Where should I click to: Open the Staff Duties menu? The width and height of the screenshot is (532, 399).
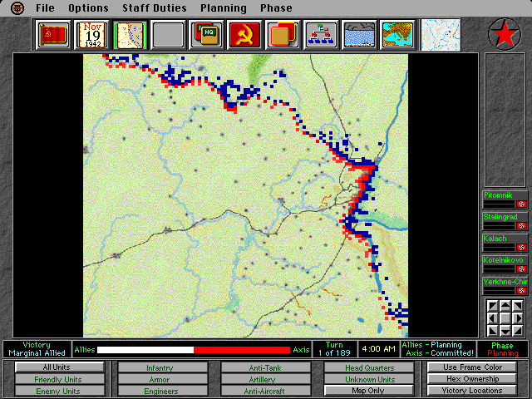coord(155,7)
